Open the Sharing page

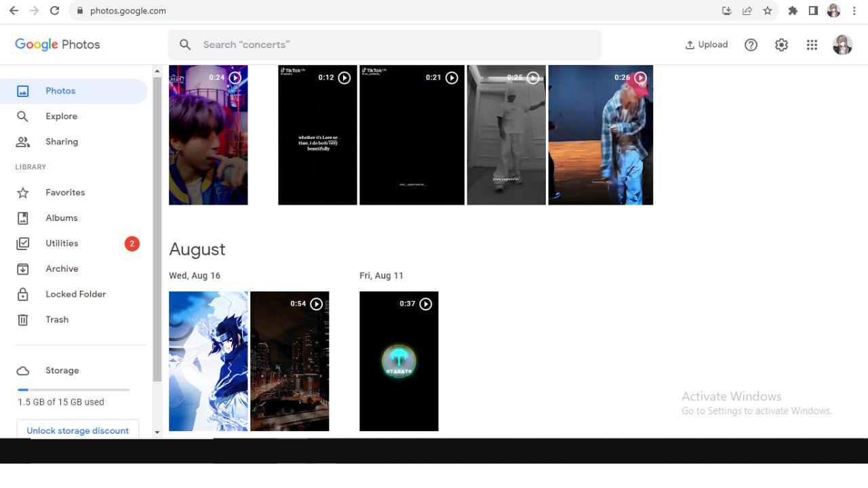pyautogui.click(x=62, y=141)
